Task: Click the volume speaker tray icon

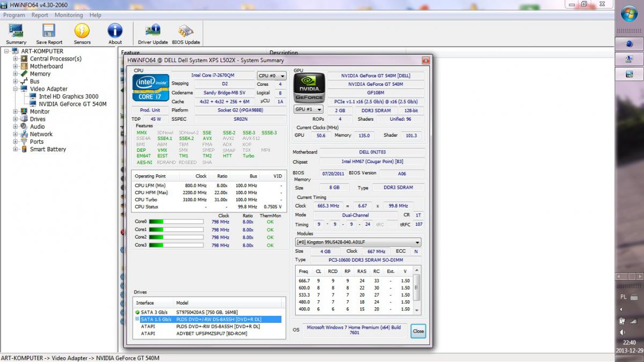Action: (623, 333)
